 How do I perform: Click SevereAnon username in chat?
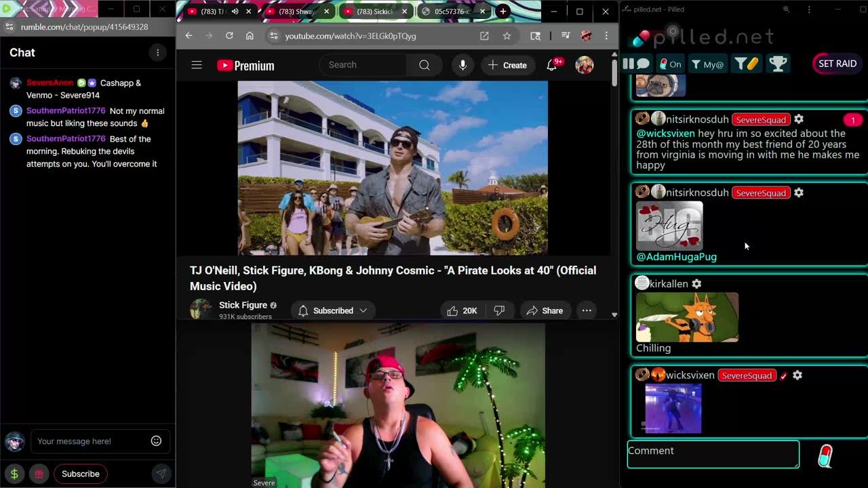[x=50, y=83]
